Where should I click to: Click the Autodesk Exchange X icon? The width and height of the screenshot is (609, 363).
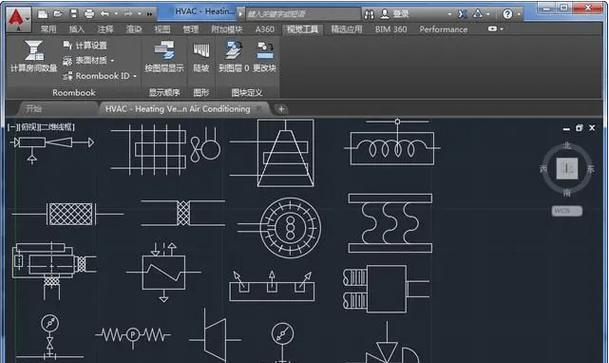(462, 14)
